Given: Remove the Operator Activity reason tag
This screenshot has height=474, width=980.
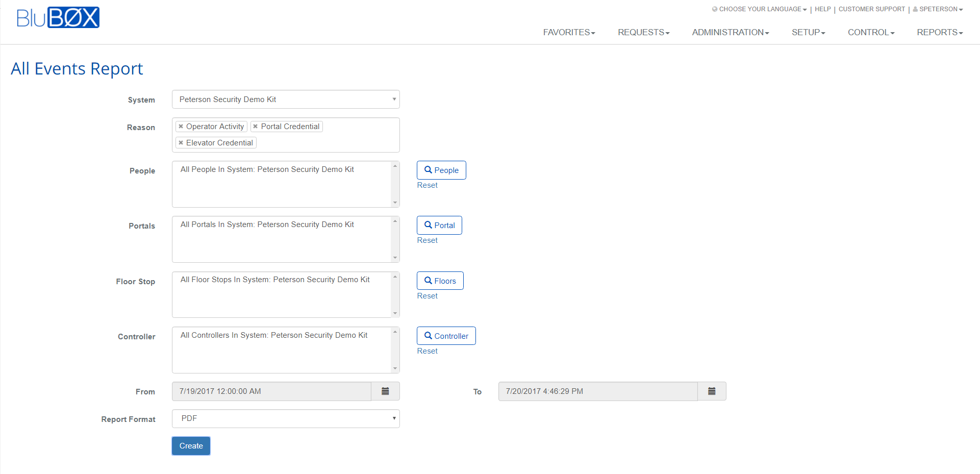Looking at the screenshot, I should point(181,127).
